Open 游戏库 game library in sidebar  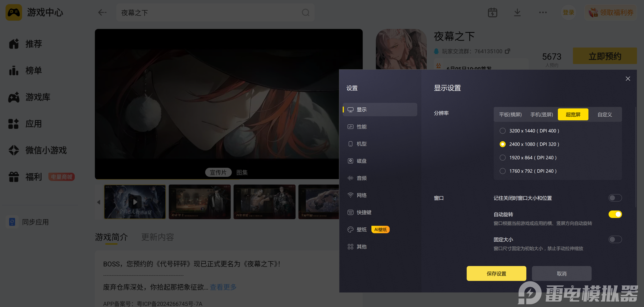coord(29,97)
